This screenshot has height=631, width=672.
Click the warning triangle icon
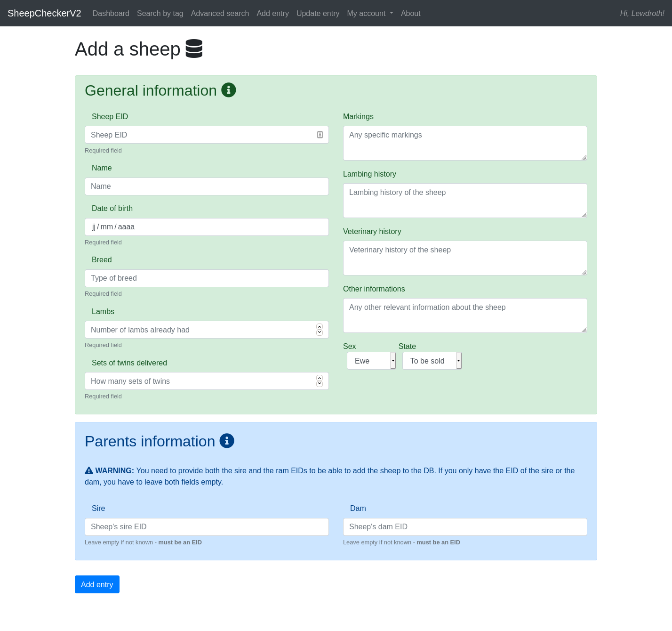tap(89, 470)
